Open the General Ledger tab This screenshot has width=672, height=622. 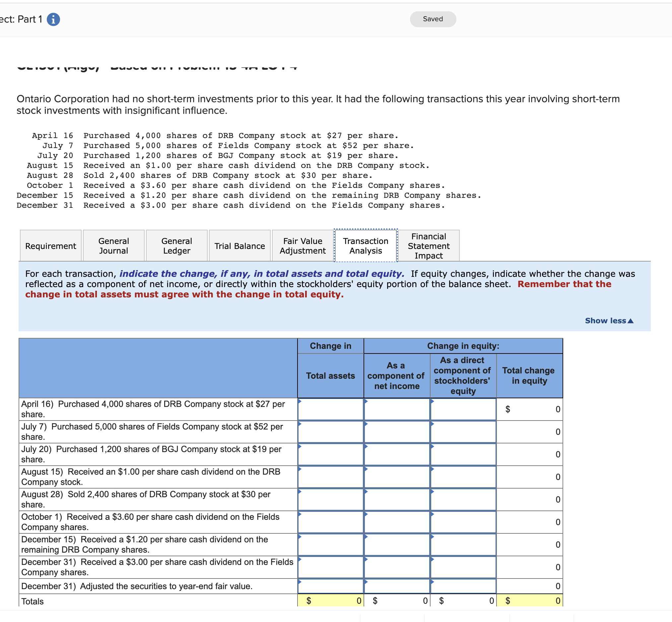[176, 246]
